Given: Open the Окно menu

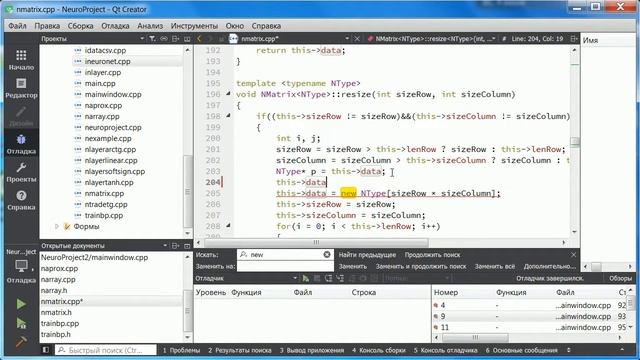Looking at the screenshot, I should click(235, 26).
